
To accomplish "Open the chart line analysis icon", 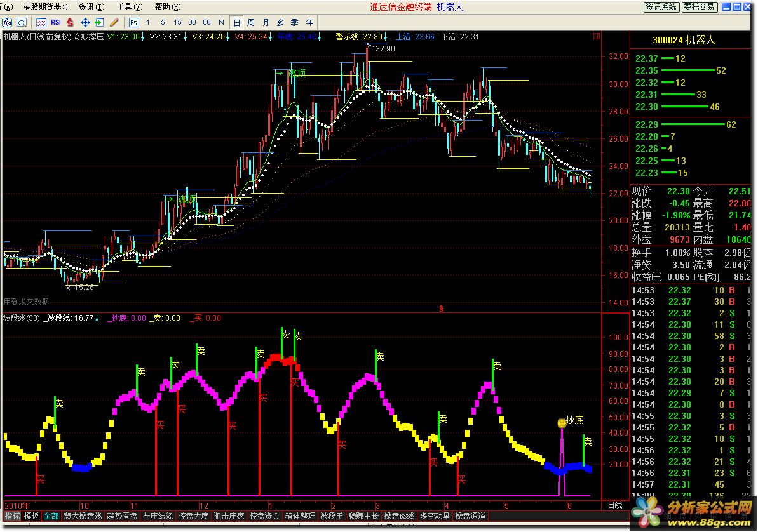I will coord(41,23).
